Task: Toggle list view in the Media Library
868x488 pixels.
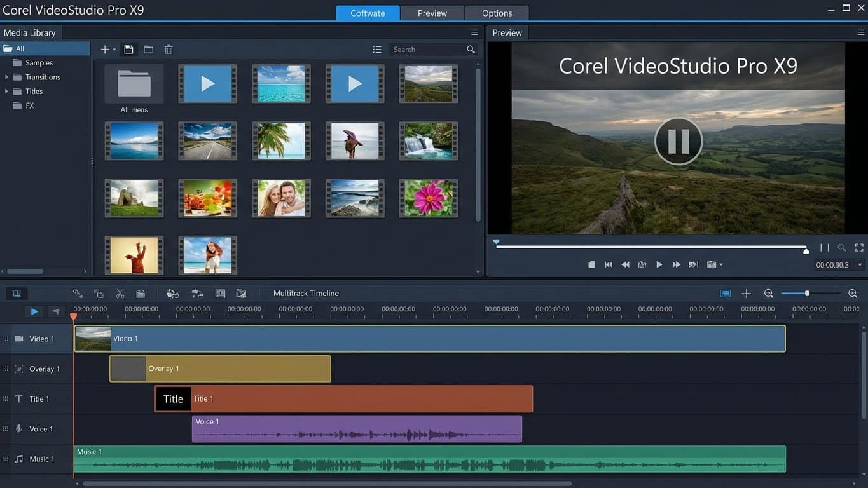Action: (377, 49)
